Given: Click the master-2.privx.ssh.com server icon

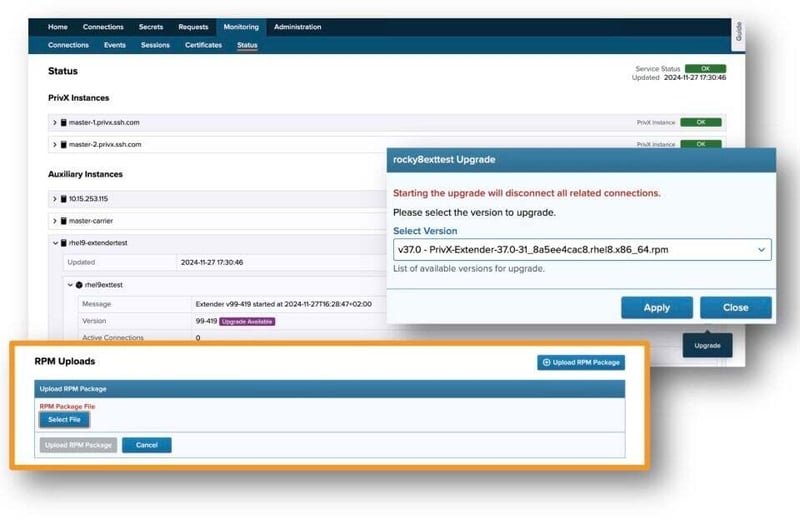Looking at the screenshot, I should pyautogui.click(x=63, y=145).
